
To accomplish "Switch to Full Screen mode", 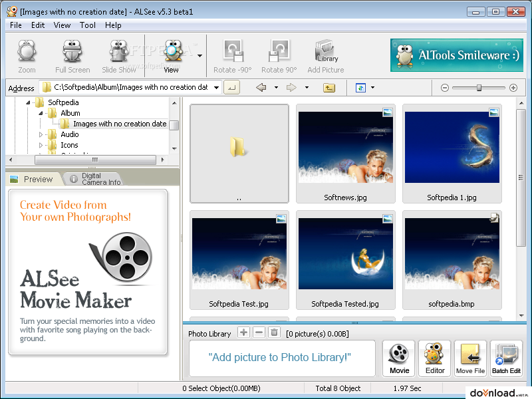I will [x=72, y=57].
